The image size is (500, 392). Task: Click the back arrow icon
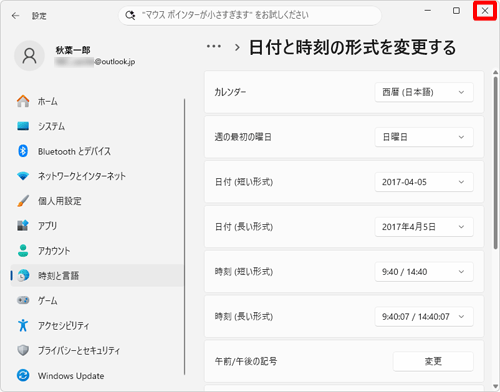pos(15,16)
